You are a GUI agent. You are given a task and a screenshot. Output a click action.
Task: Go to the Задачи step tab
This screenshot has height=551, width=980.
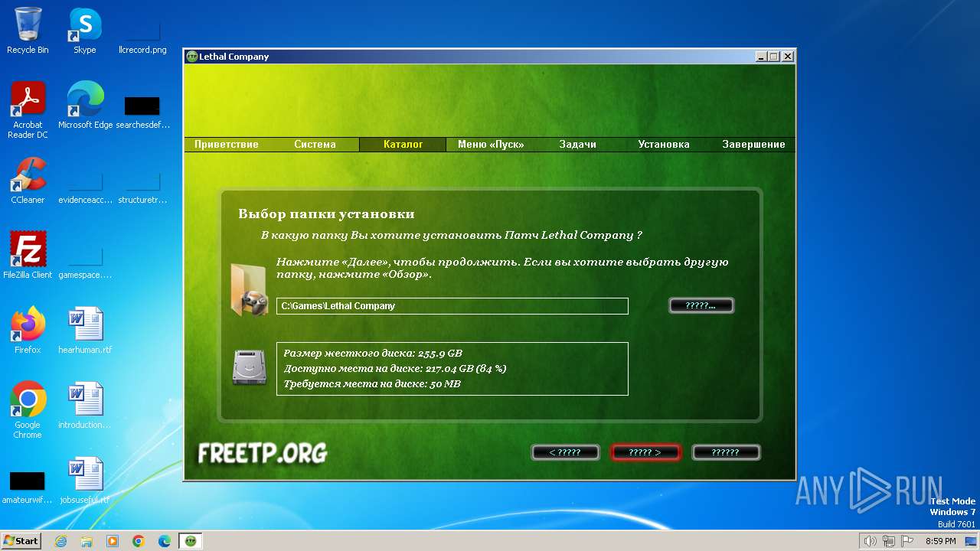578,145
